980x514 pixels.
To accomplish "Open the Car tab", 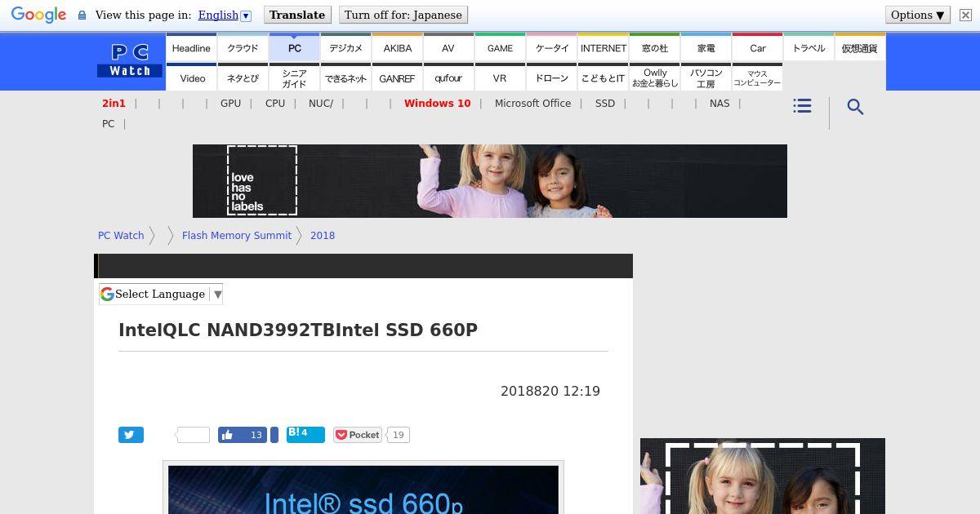I will pyautogui.click(x=758, y=48).
